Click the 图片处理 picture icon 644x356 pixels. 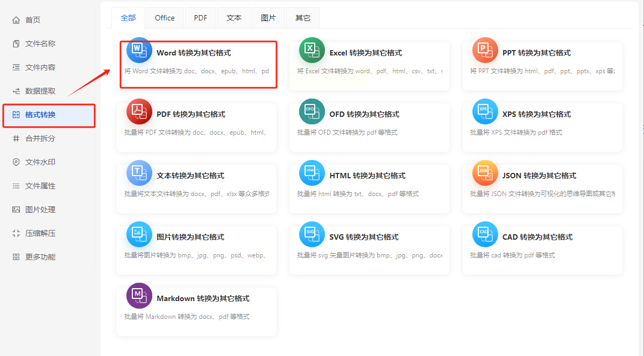(16, 210)
